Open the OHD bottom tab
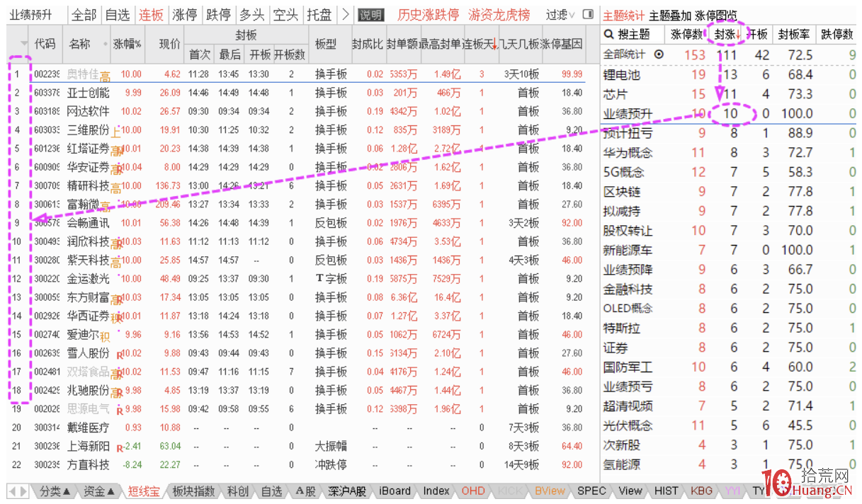 click(473, 491)
